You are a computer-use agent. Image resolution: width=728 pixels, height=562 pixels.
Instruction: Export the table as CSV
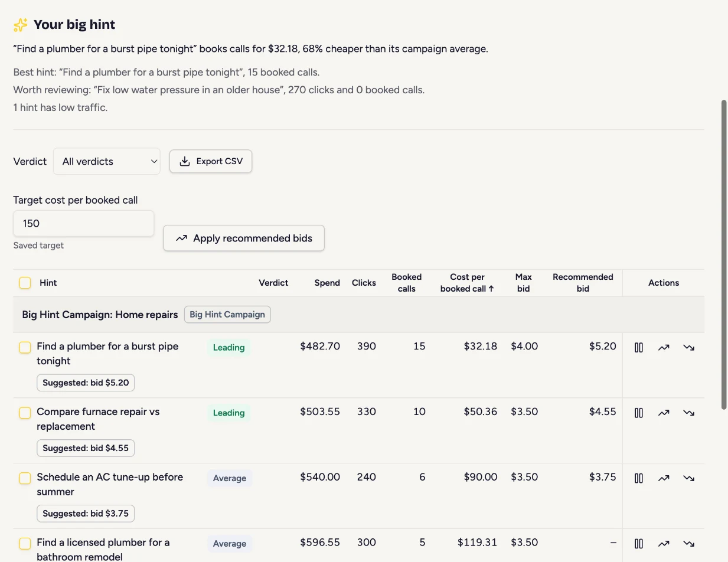[x=211, y=161]
